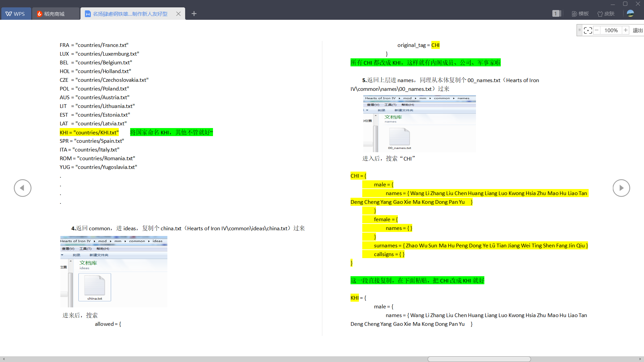Go to the previous page arrow
The width and height of the screenshot is (644, 362).
coord(22,188)
